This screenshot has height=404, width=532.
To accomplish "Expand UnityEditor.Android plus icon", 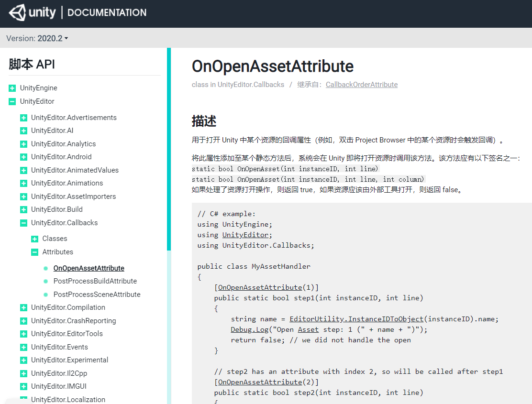I will point(23,157).
